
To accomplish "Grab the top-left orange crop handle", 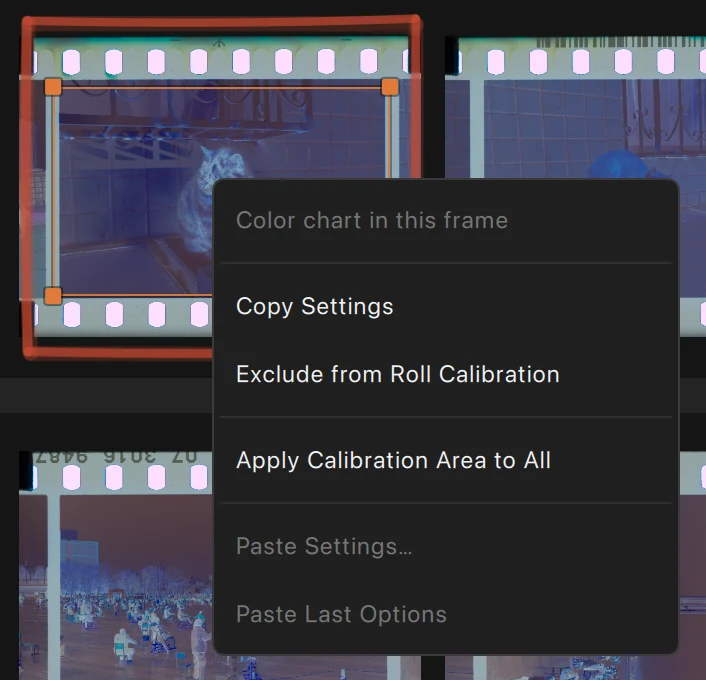I will click(x=53, y=86).
